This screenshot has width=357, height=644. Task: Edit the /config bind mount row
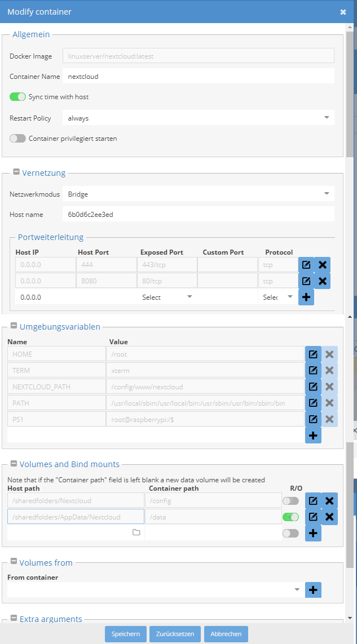pyautogui.click(x=313, y=501)
